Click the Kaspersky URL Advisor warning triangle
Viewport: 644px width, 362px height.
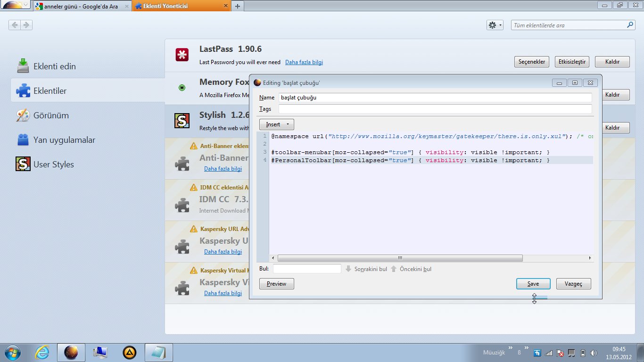193,229
